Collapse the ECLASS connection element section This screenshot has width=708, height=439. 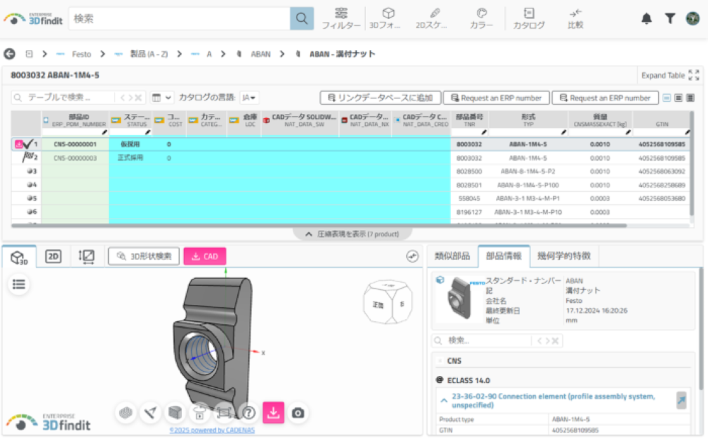click(442, 398)
